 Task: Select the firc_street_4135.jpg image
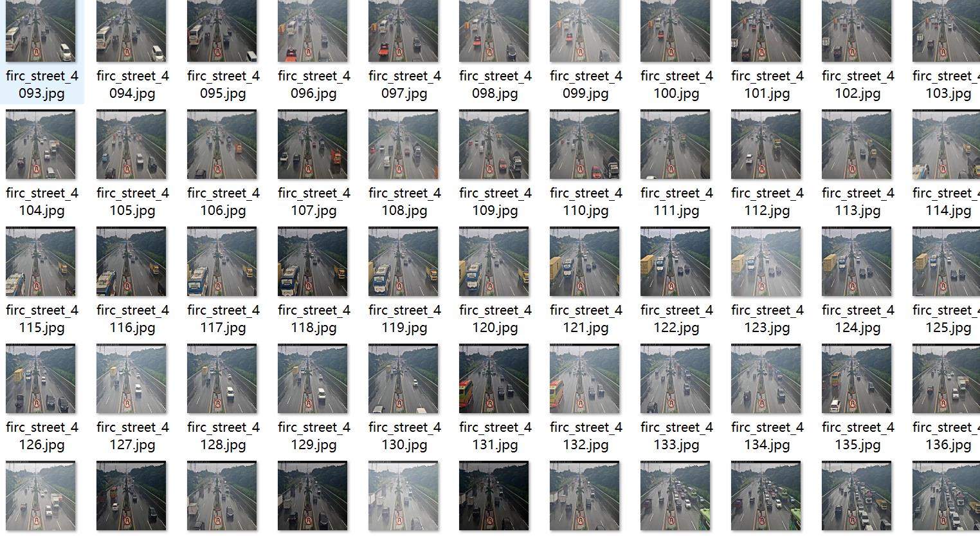[857, 378]
